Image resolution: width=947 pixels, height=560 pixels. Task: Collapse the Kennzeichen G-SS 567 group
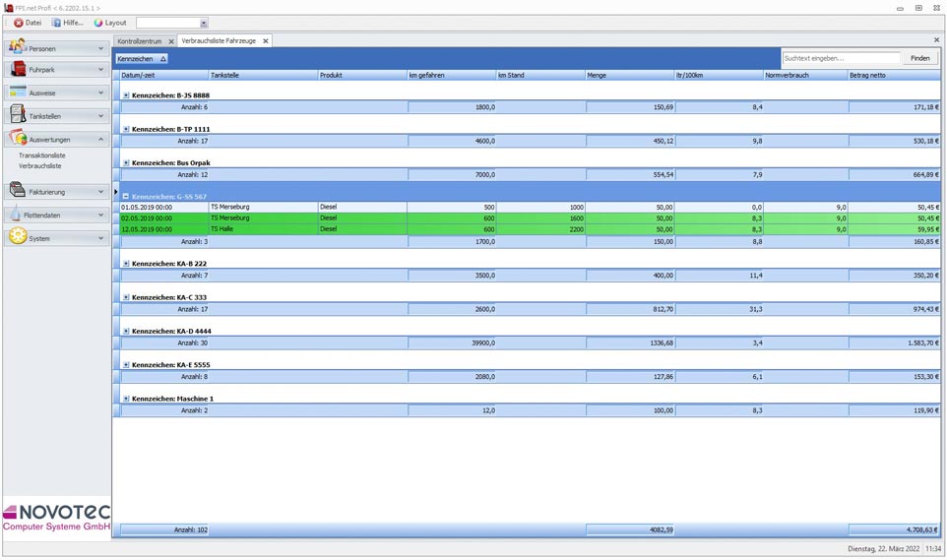126,197
